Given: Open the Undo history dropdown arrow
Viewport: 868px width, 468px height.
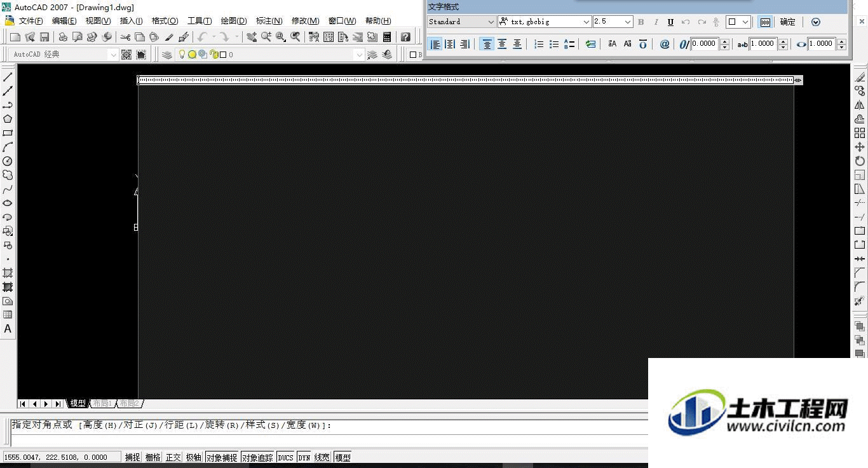Looking at the screenshot, I should 214,37.
